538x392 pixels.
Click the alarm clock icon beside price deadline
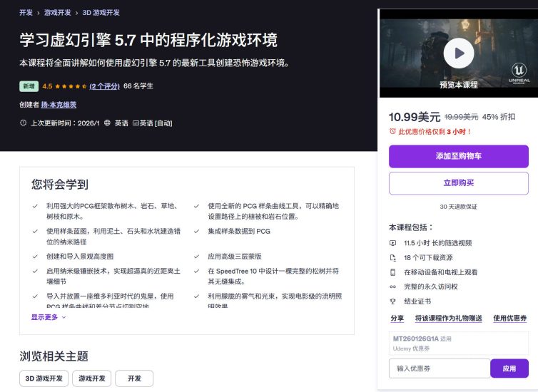pos(392,132)
